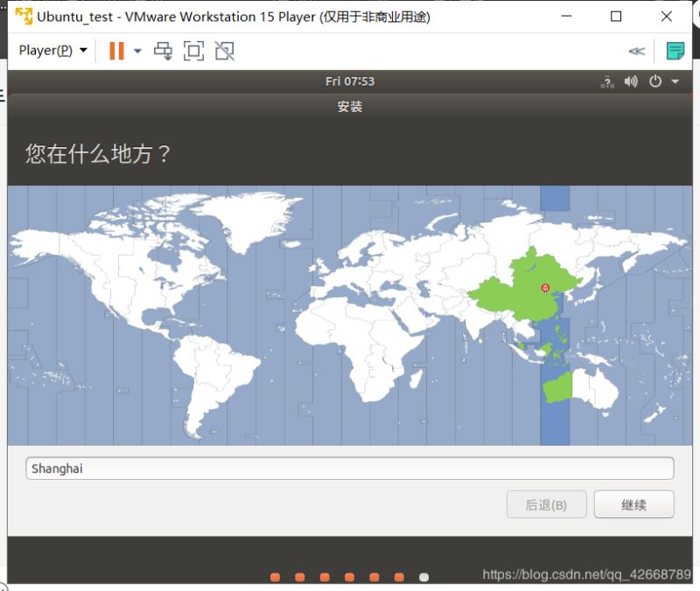
Task: Click the power icon in Ubuntu top bar
Action: [x=654, y=81]
